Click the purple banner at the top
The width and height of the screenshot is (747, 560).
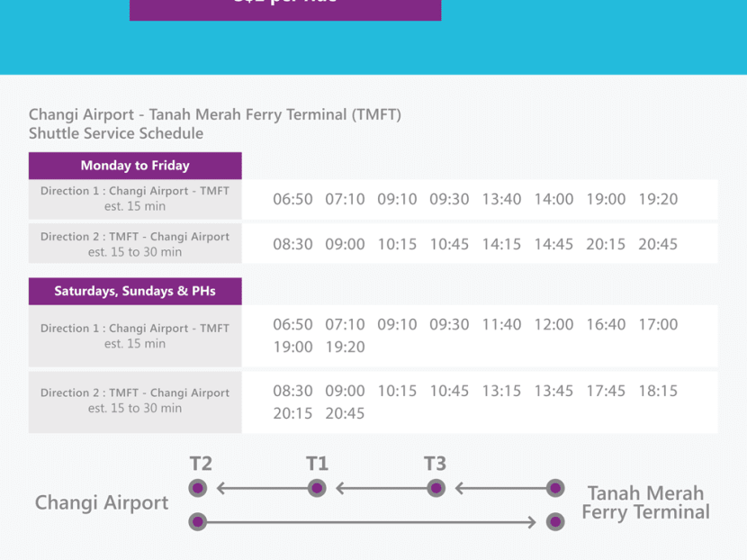click(285, 7)
